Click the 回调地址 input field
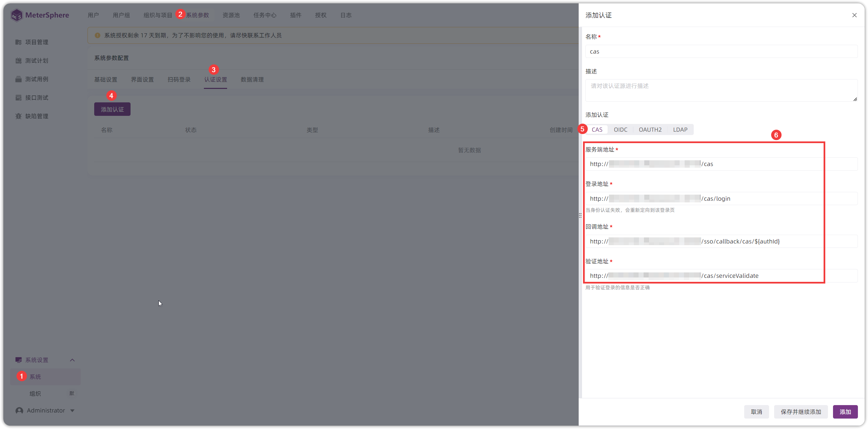This screenshot has height=429, width=868. click(721, 241)
